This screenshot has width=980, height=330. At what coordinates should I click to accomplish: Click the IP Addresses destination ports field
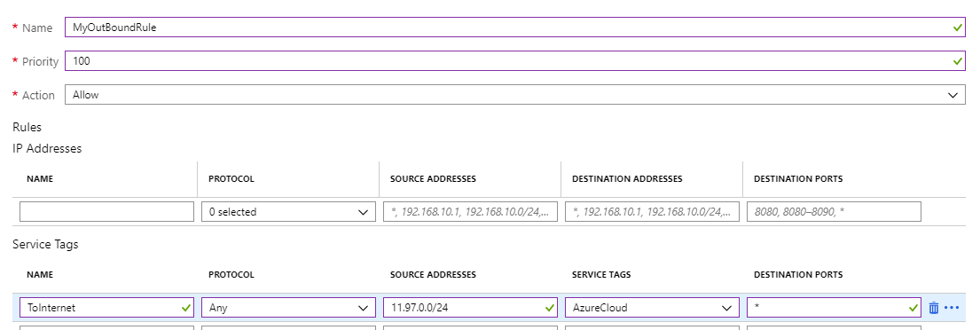point(835,212)
